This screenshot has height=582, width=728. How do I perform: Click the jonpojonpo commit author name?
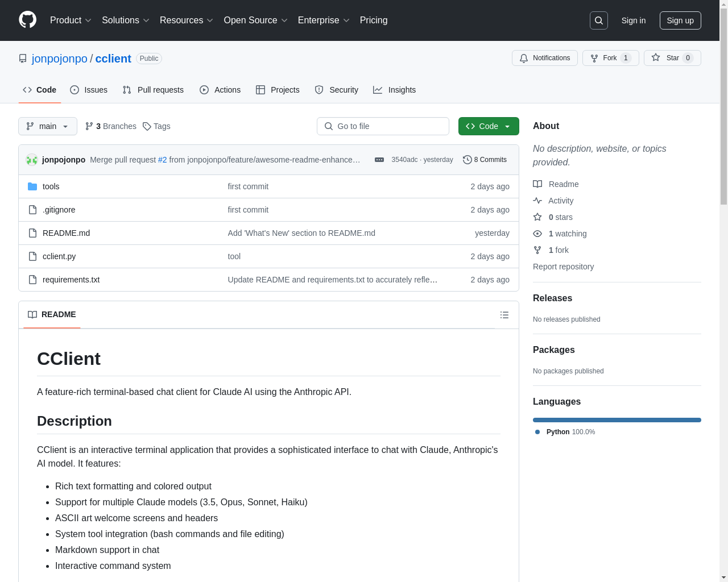click(64, 160)
